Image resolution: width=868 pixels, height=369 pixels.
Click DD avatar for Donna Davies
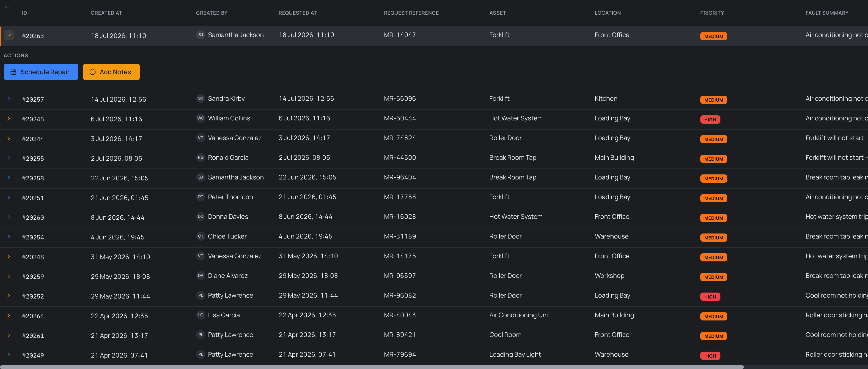click(x=201, y=217)
